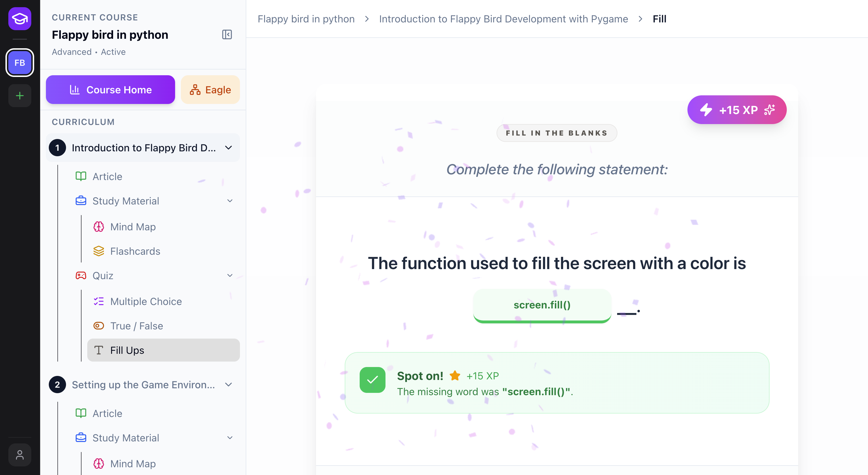
Task: Open Flashcards stack icon
Action: coord(98,251)
